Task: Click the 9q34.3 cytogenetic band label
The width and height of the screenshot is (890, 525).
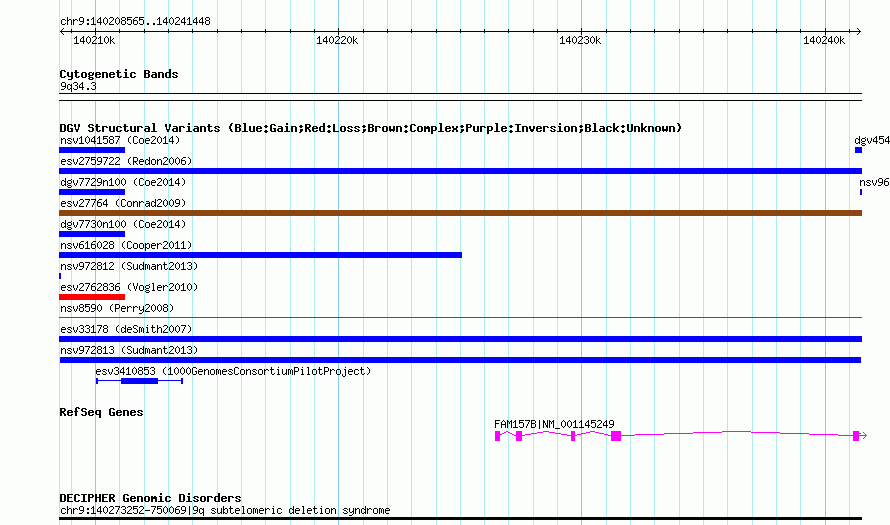Action: pos(78,86)
